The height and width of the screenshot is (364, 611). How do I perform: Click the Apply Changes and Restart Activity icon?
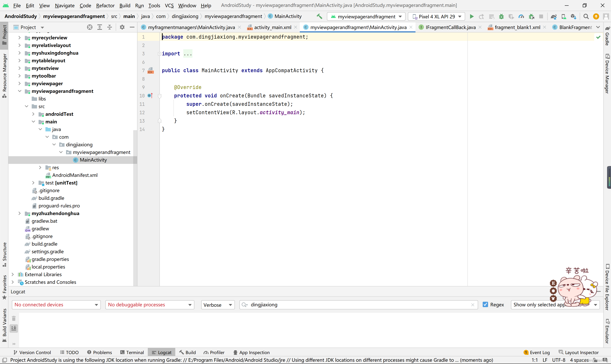pyautogui.click(x=481, y=16)
